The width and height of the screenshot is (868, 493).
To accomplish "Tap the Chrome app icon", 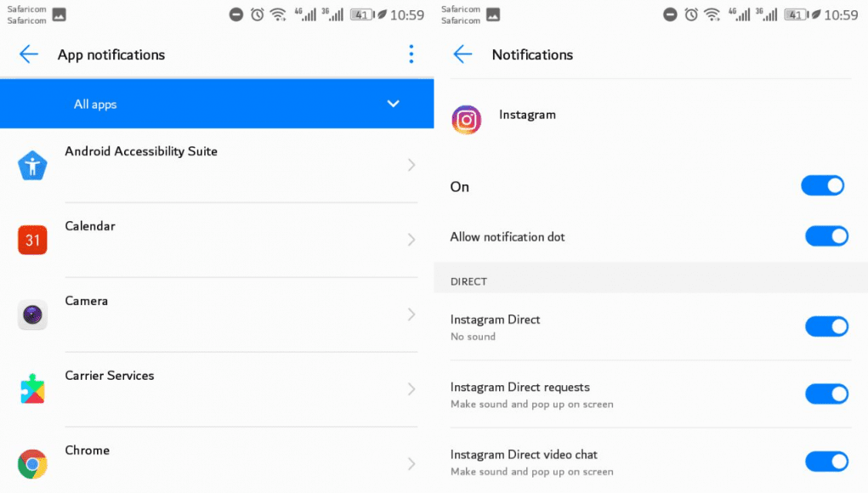I will click(x=32, y=463).
